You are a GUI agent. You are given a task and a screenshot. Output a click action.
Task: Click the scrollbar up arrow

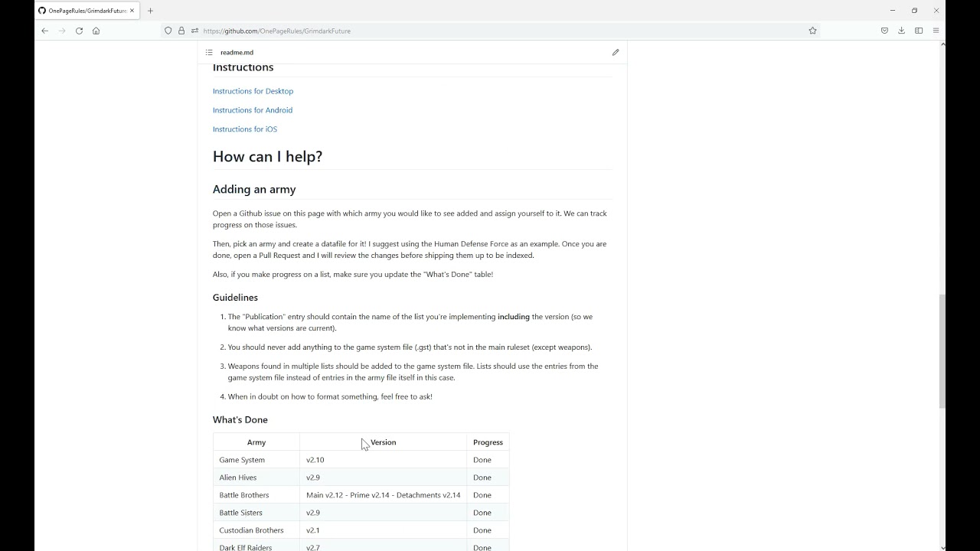coord(942,44)
